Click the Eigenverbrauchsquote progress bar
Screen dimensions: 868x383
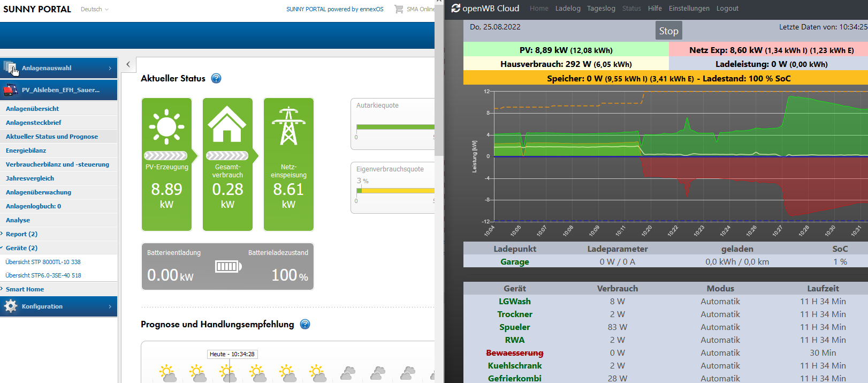(x=395, y=190)
